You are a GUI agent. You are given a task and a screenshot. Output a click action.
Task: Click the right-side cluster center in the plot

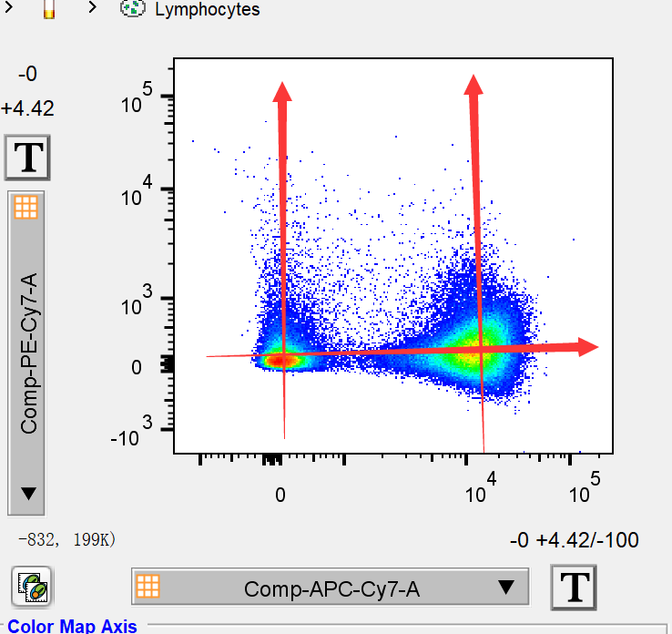(x=480, y=351)
